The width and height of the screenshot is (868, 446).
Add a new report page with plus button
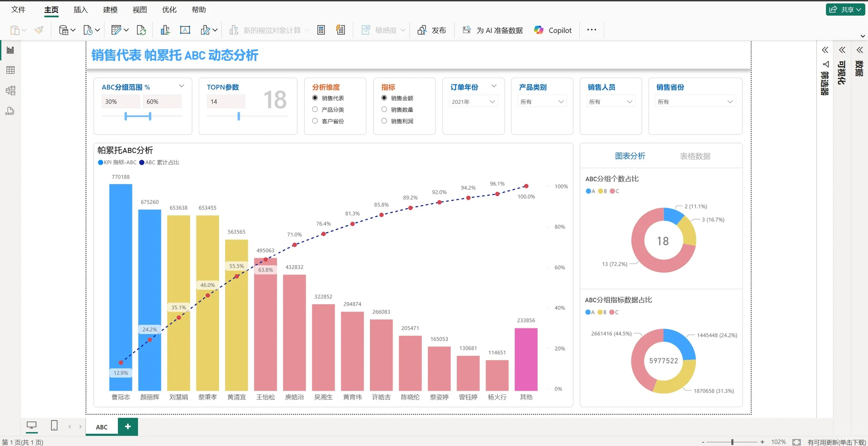[x=128, y=426]
